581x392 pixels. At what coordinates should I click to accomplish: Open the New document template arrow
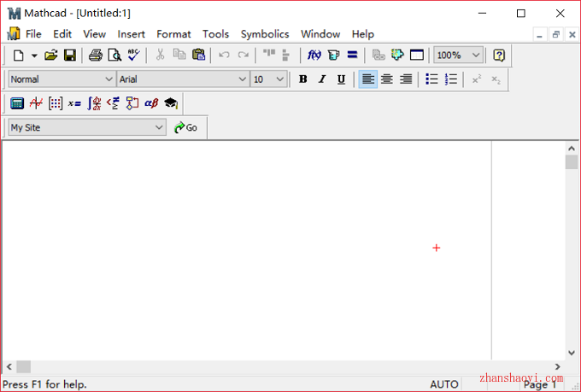[34, 56]
